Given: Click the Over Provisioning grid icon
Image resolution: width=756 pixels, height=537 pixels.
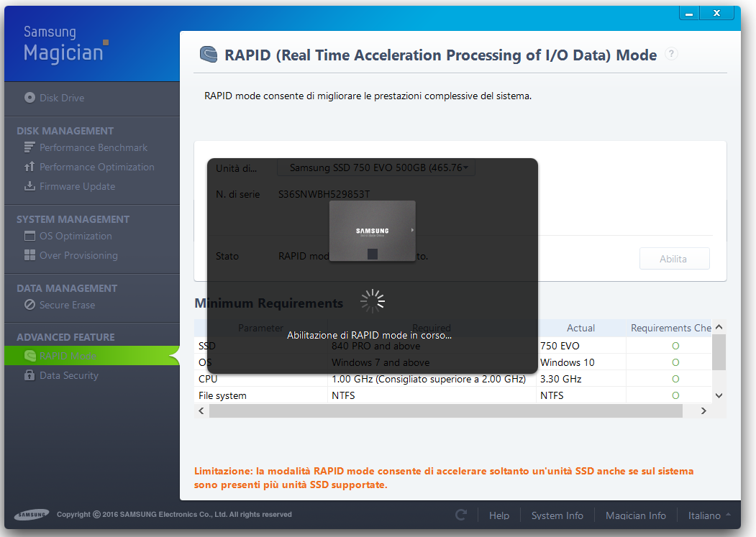Looking at the screenshot, I should pos(30,255).
